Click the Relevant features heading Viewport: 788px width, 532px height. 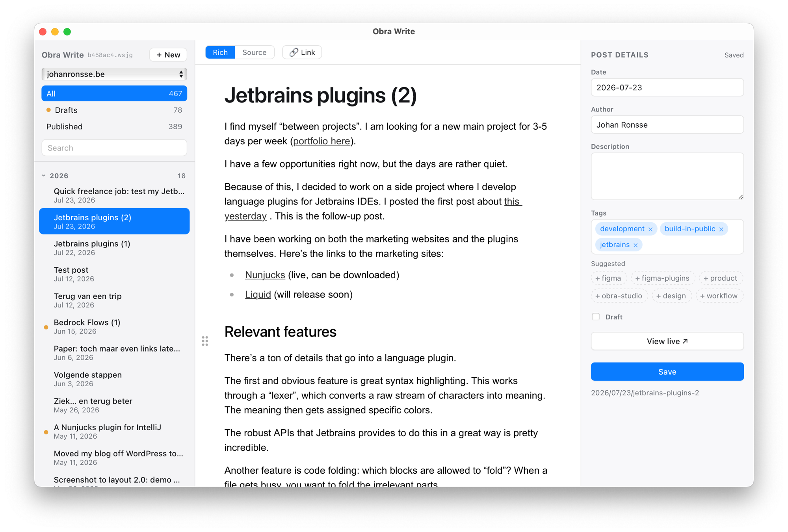[280, 332]
